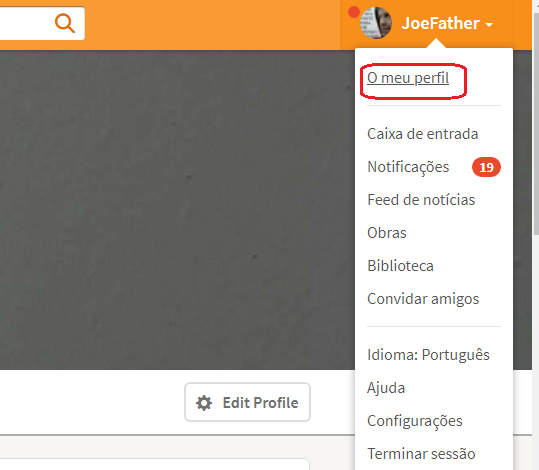Select Caixa de entrada from menu

[422, 134]
